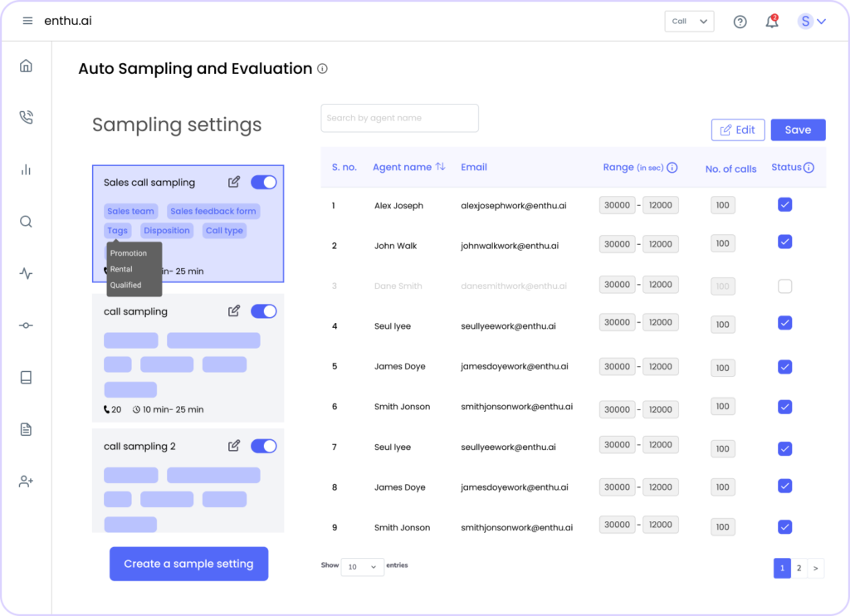Image resolution: width=850 pixels, height=616 pixels.
Task: Enable status checkbox for Dane Smith
Action: [784, 286]
